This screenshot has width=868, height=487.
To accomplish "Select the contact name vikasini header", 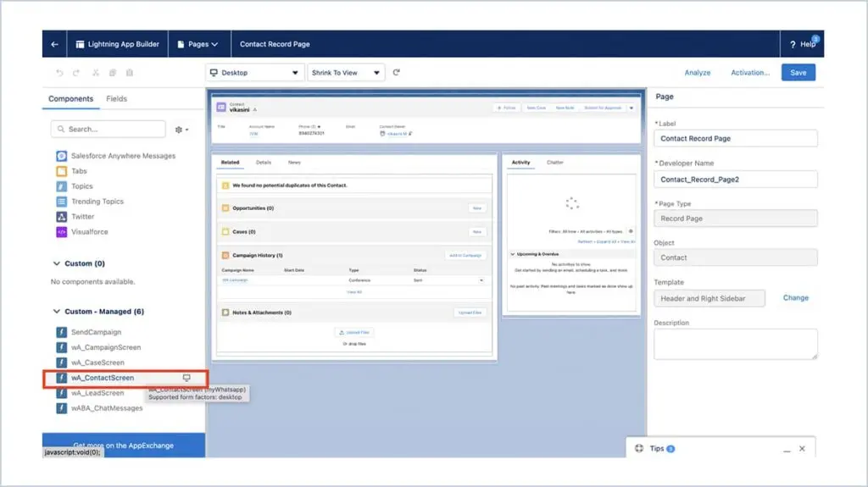I will click(239, 109).
